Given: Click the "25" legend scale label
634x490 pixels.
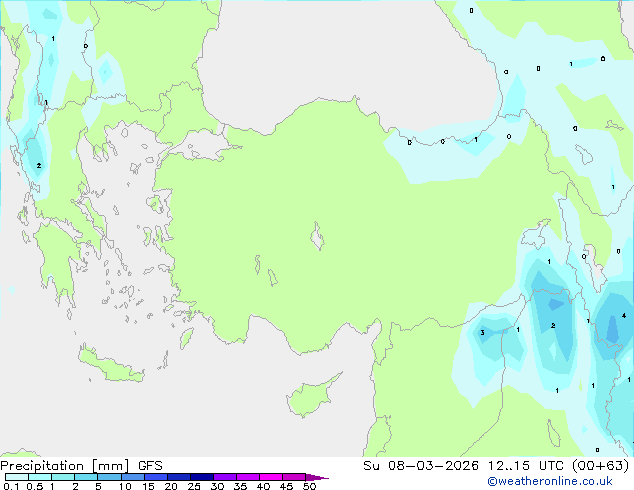Looking at the screenshot, I should pos(194,486).
